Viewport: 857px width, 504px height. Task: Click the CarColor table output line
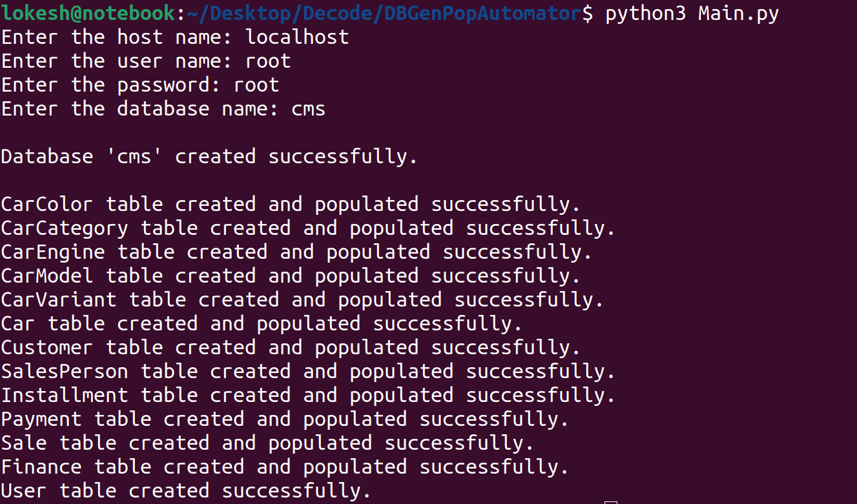tap(291, 204)
